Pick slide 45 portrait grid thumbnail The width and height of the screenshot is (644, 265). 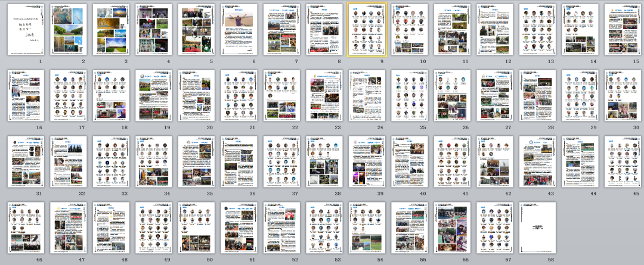[623, 161]
